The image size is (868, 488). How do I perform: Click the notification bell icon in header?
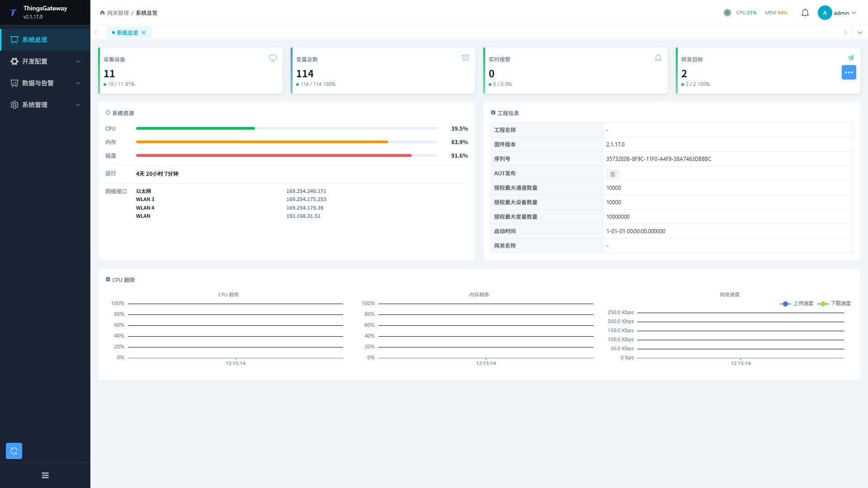pyautogui.click(x=805, y=13)
